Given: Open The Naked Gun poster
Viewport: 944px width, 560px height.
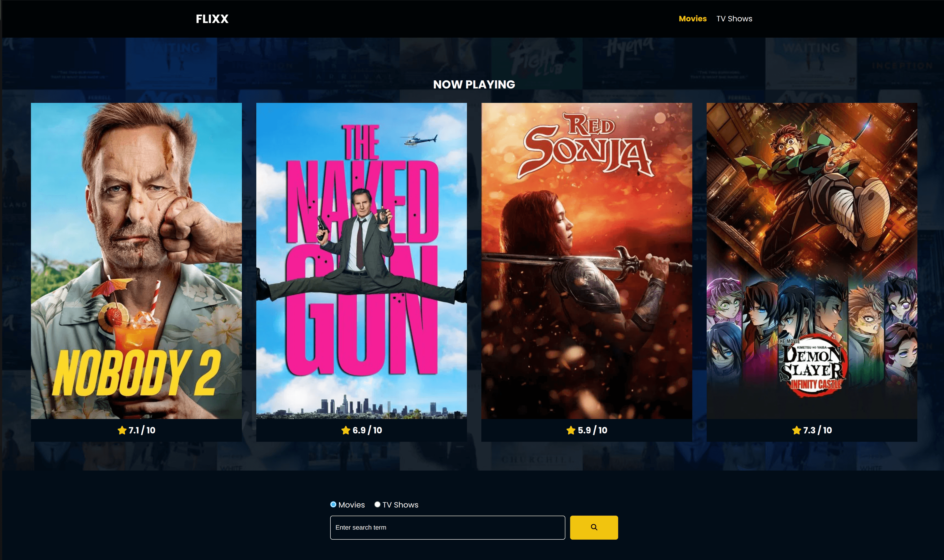Looking at the screenshot, I should point(361,260).
